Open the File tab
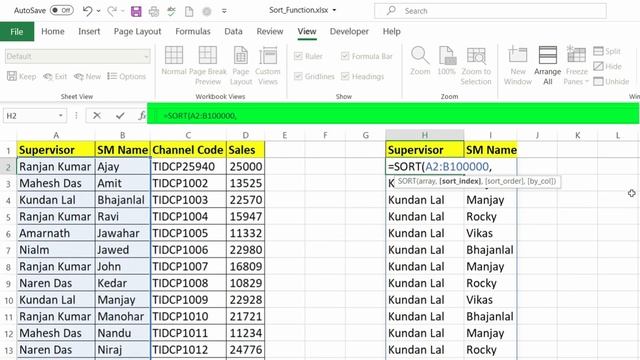The width and height of the screenshot is (640, 360). pos(17,31)
